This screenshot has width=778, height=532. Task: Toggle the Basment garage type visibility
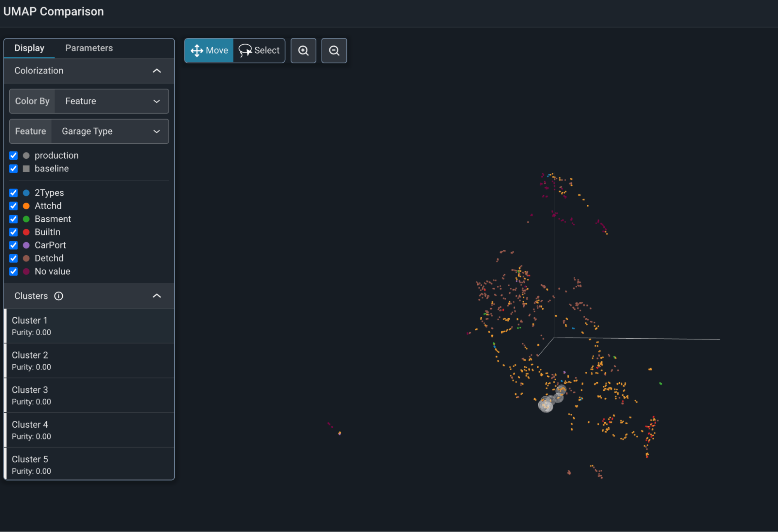(x=14, y=219)
